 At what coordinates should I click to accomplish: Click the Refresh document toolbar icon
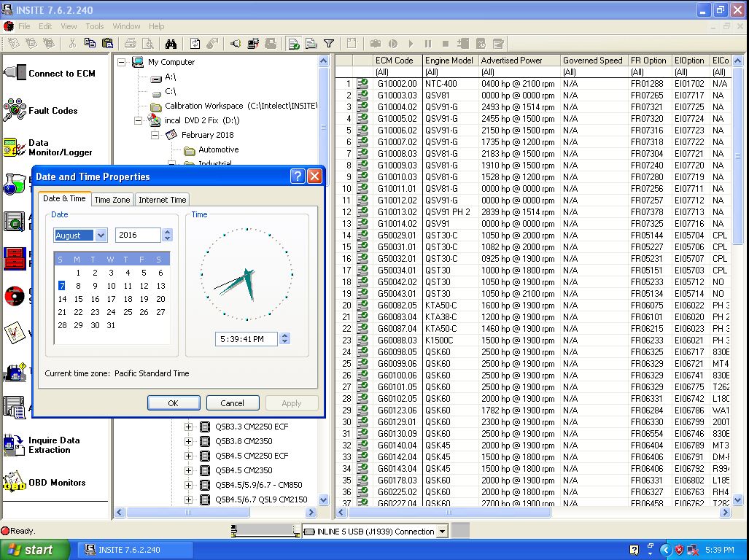point(195,44)
